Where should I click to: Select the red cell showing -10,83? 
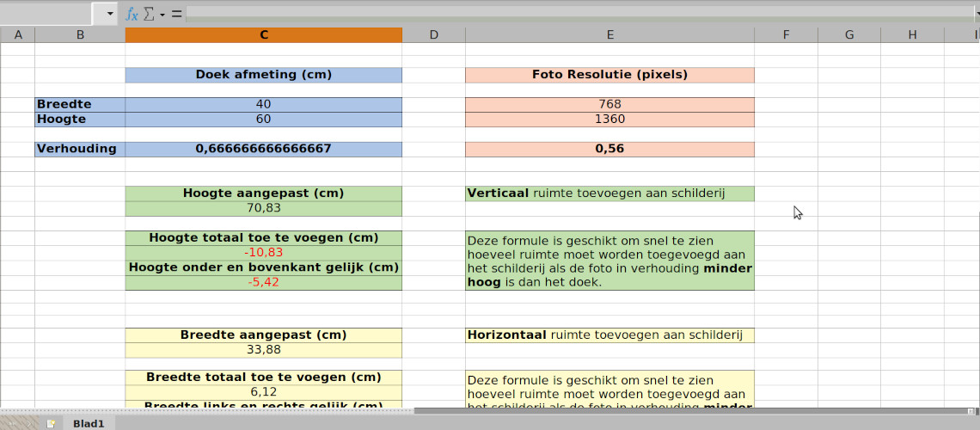pyautogui.click(x=263, y=253)
